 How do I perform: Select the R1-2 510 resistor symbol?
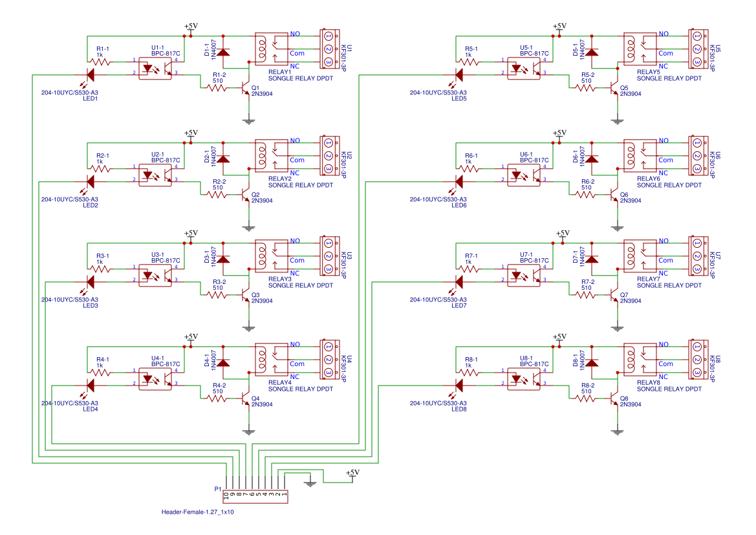point(217,88)
